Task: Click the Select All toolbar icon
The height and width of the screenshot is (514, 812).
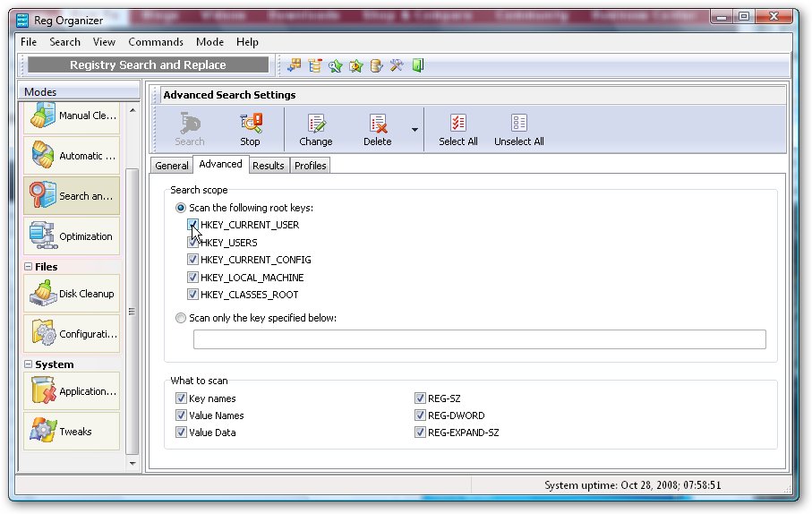Action: click(457, 129)
